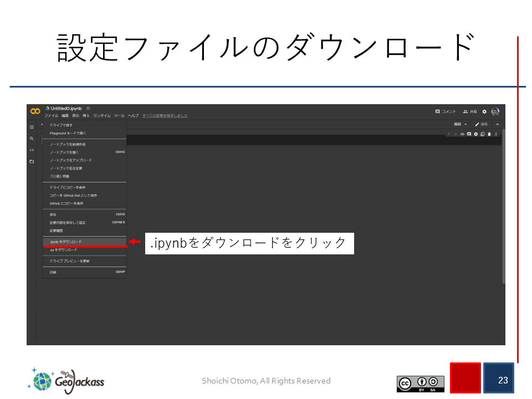Screen dimensions: 532x399
Task: Click the Colab logo icon
Action: click(x=35, y=111)
